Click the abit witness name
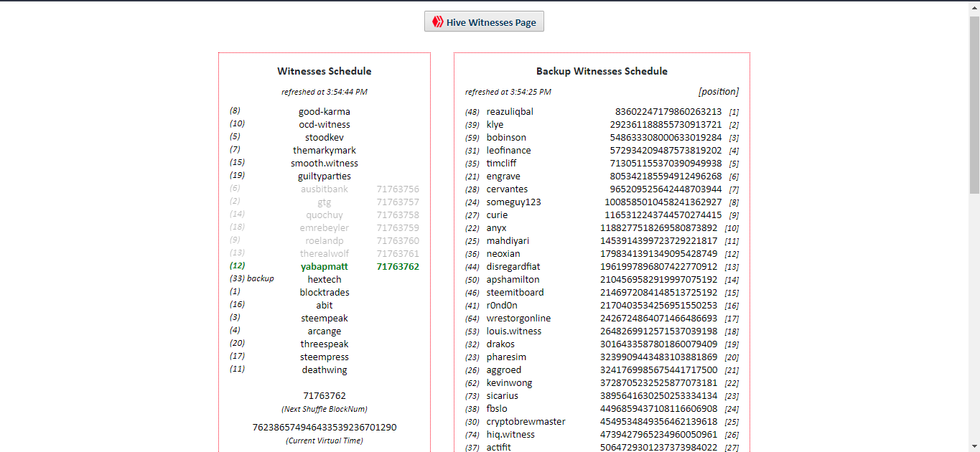 click(x=325, y=305)
